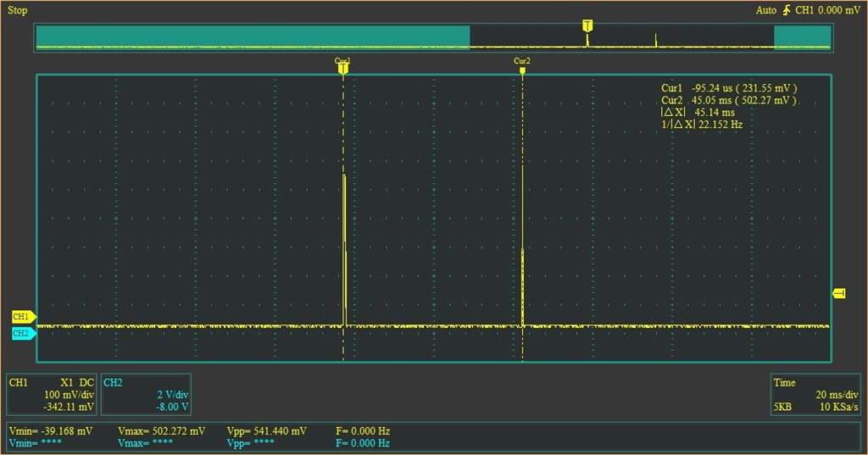Image resolution: width=868 pixels, height=455 pixels.
Task: Click the CH1 100 mV/div scale value
Action: (x=69, y=395)
